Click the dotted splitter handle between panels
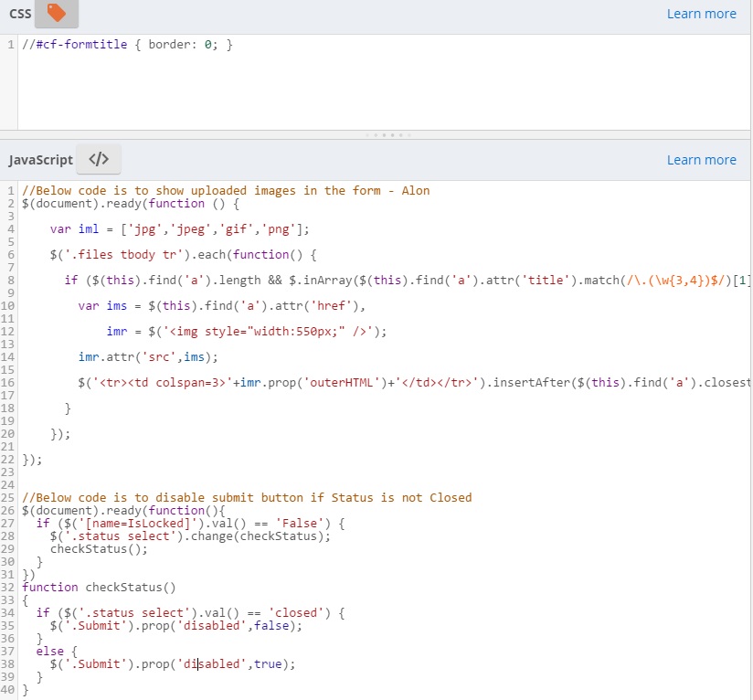 tap(387, 134)
